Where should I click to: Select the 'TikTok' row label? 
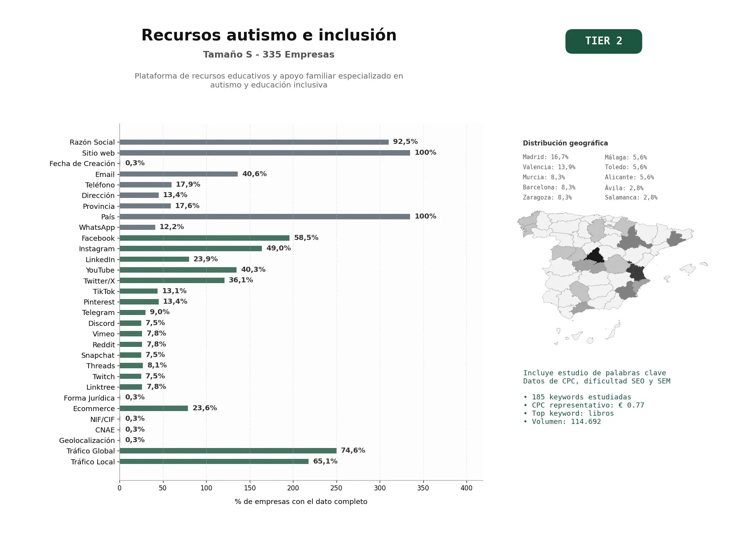pyautogui.click(x=104, y=291)
